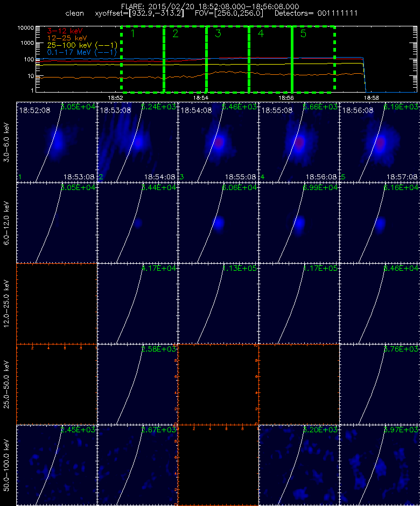Screen dimensions: 420x506
Task: Select interval number 3 in the lightcurve plot
Action: [218, 33]
